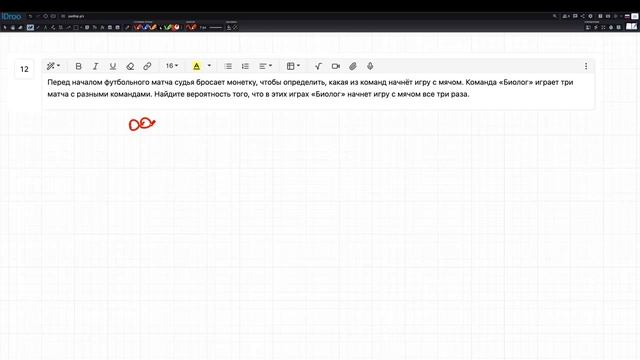Insert a bulleted list
The width and height of the screenshot is (640, 360).
[228, 66]
